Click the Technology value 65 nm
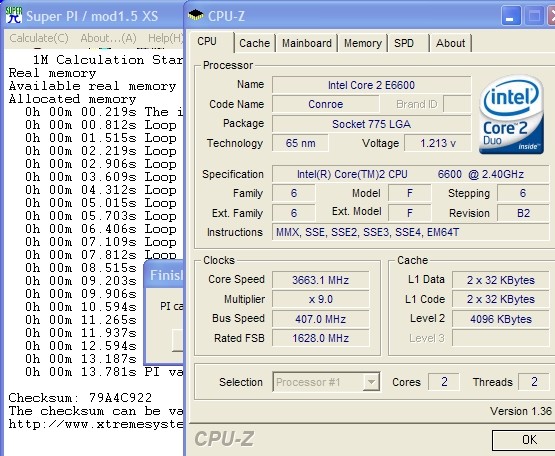The height and width of the screenshot is (456, 555). click(x=300, y=143)
